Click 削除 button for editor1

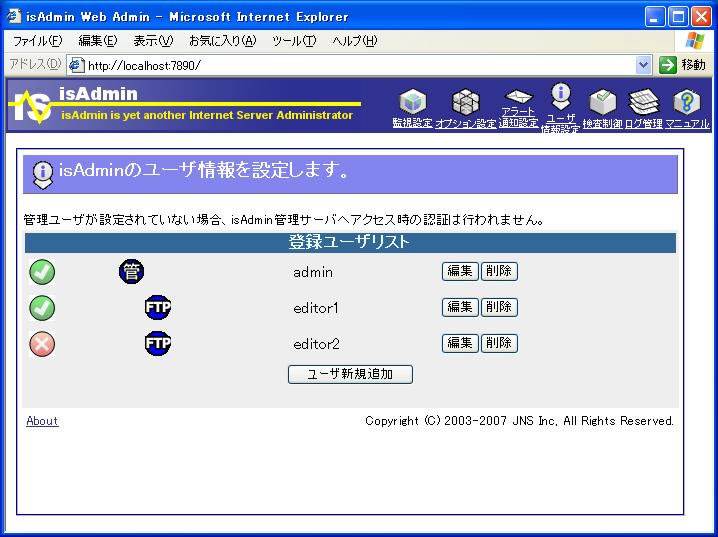pos(499,307)
